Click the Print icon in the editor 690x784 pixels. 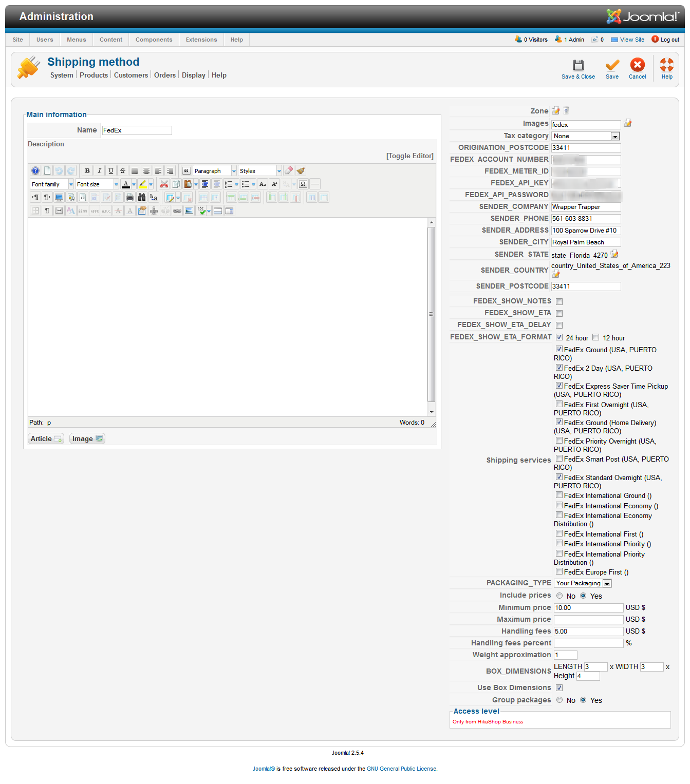[x=130, y=197]
